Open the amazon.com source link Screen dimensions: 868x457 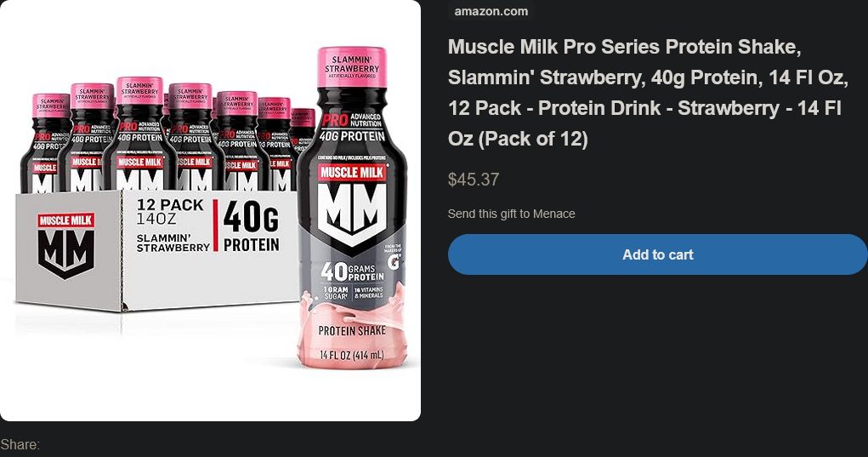491,11
